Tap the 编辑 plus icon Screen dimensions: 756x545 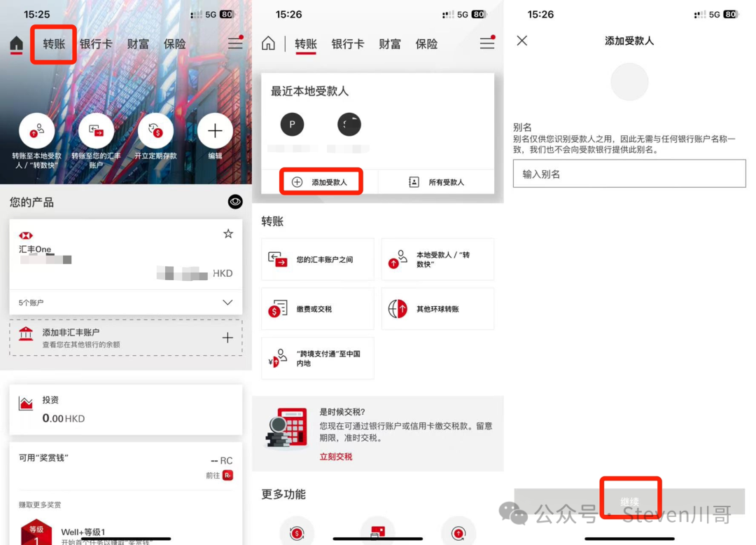[x=215, y=131]
